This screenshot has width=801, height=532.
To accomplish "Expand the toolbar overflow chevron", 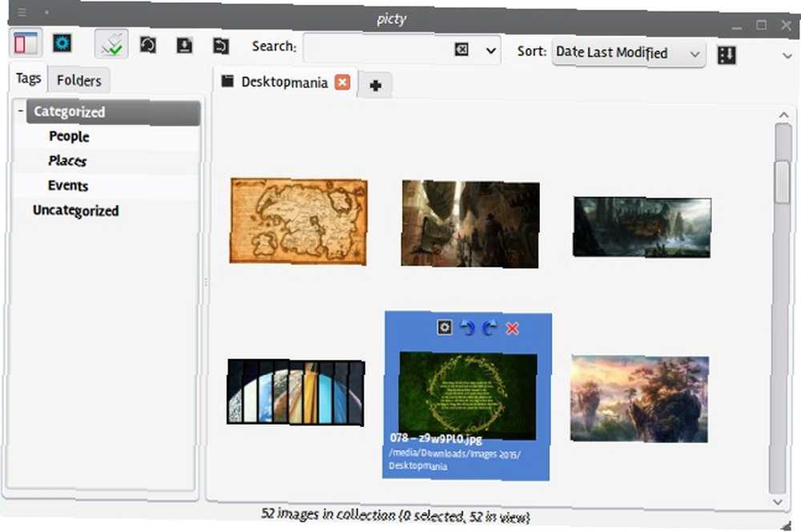I will [x=787, y=56].
